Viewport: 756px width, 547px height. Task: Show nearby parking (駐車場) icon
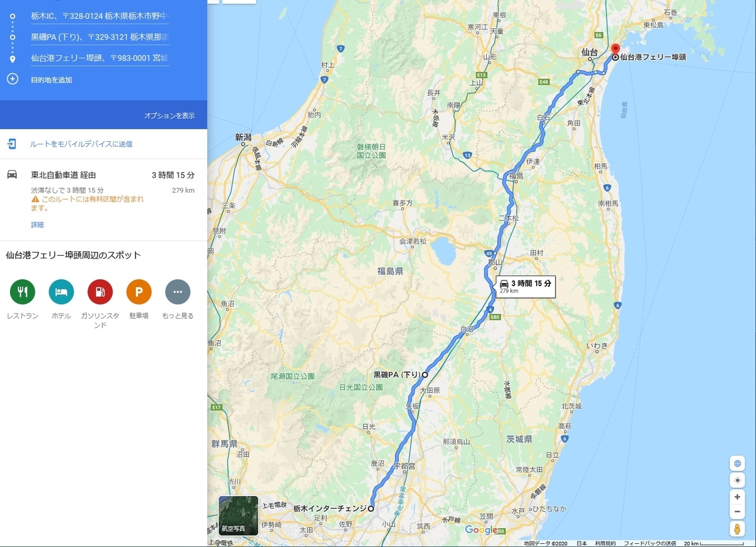(x=139, y=292)
